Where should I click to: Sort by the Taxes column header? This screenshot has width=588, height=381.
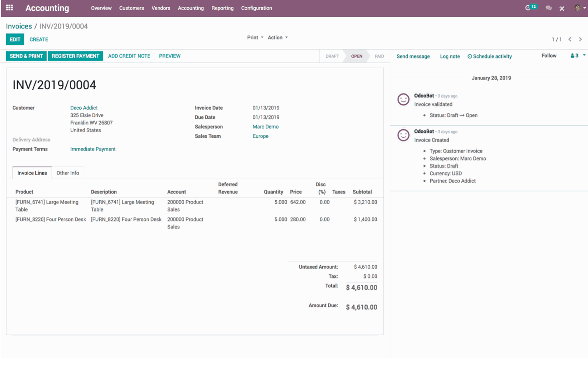click(338, 192)
